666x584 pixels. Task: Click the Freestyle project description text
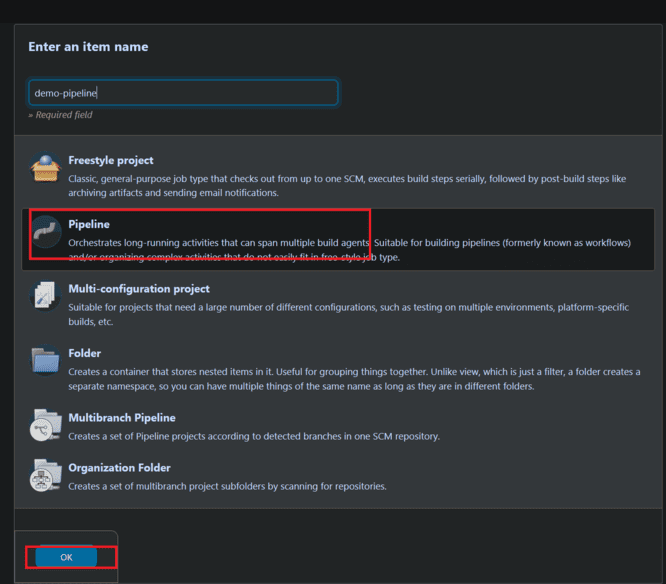[x=347, y=186]
